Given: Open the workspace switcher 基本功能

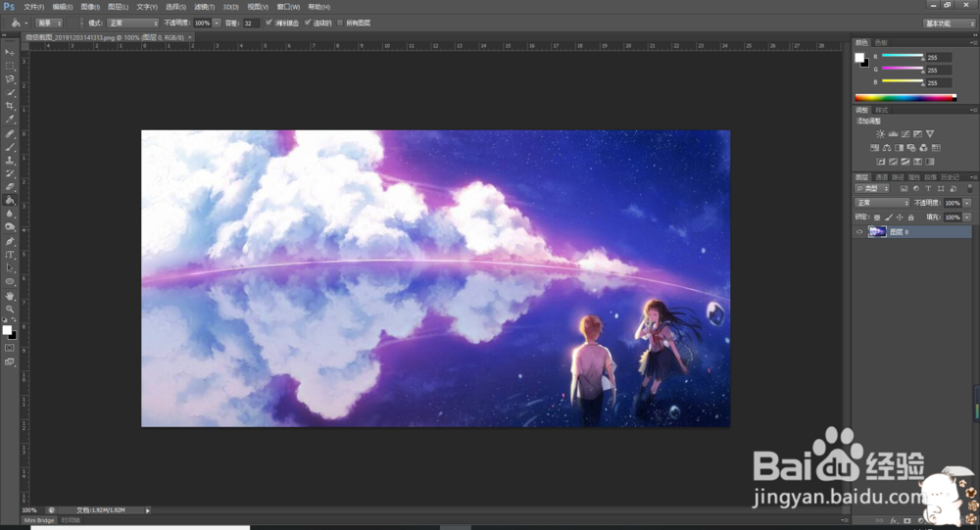Looking at the screenshot, I should (x=950, y=24).
